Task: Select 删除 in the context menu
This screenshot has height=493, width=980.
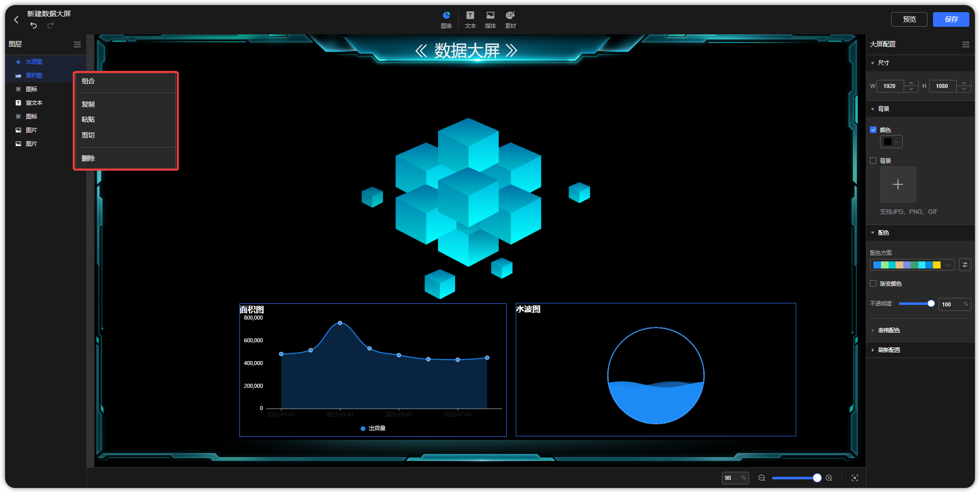Action: (88, 158)
